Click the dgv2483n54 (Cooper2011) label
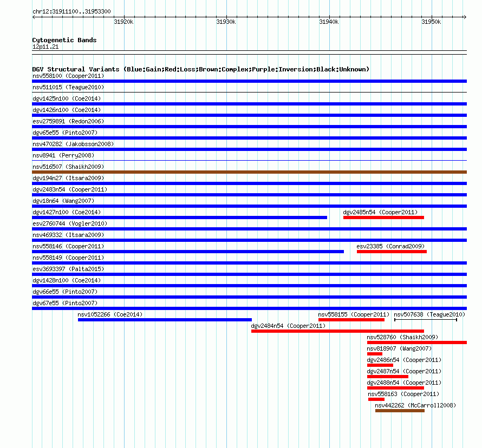The width and height of the screenshot is (482, 448). point(70,189)
